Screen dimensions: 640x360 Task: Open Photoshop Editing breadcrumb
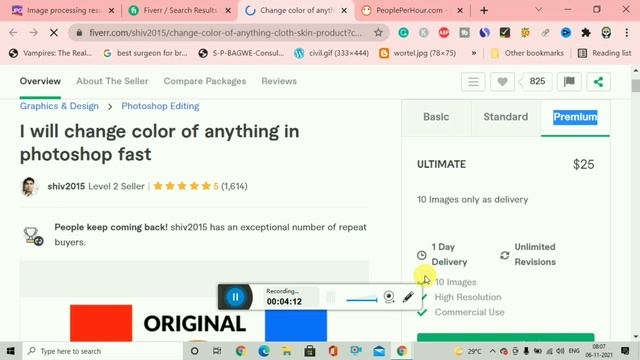[160, 106]
